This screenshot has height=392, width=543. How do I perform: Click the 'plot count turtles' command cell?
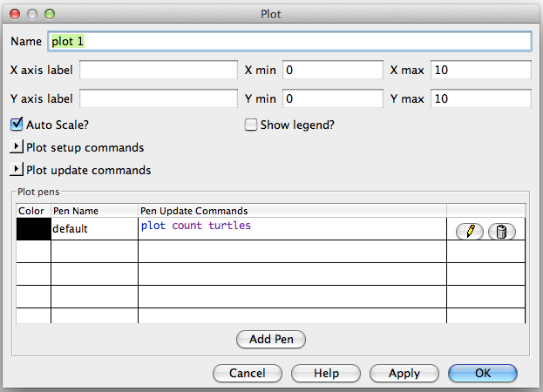coord(292,229)
